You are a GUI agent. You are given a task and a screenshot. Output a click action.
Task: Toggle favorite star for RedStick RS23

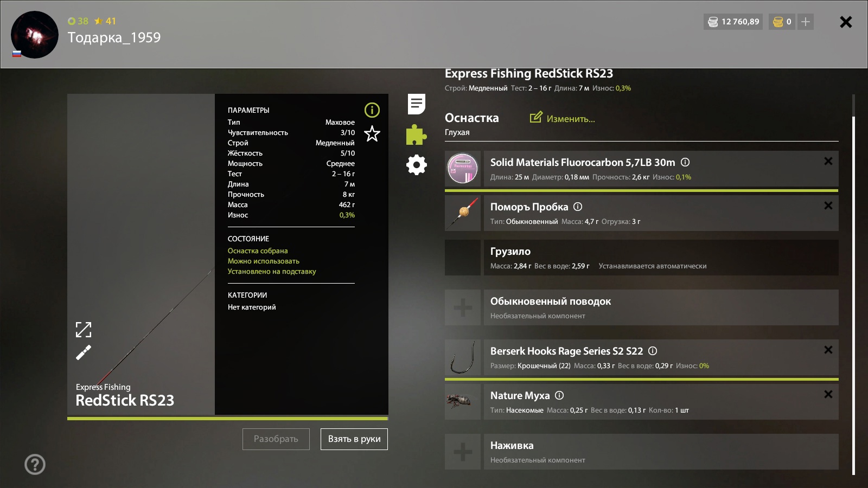click(372, 133)
